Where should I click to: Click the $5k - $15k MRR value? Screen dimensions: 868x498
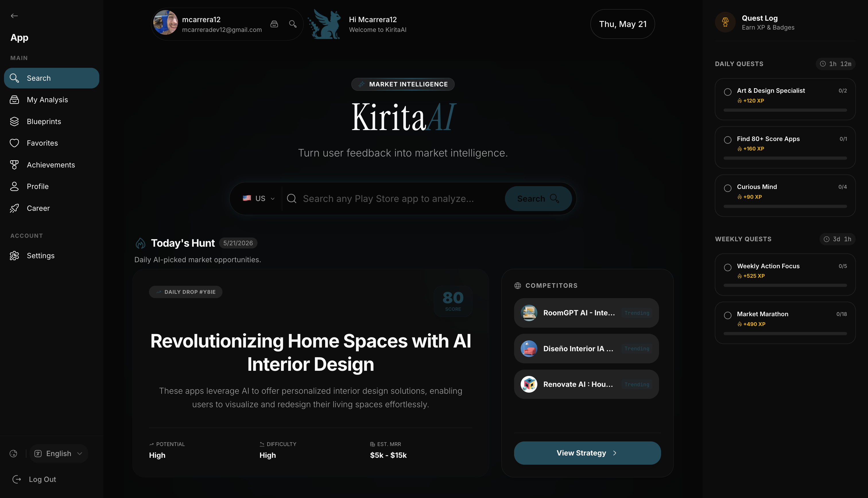pos(388,455)
